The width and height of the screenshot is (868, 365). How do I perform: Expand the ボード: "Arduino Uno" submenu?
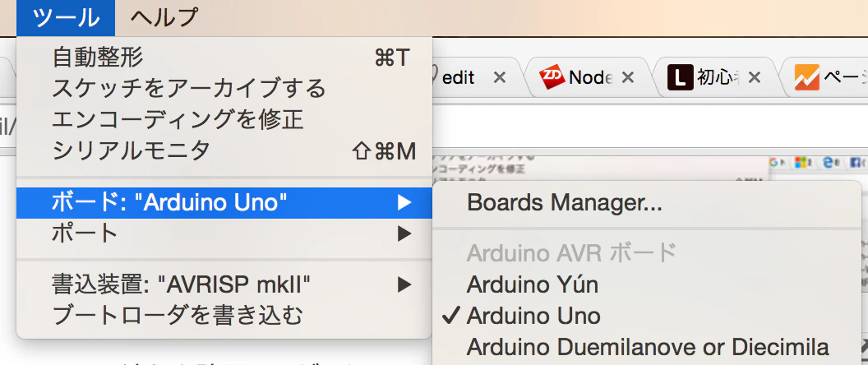click(x=224, y=203)
